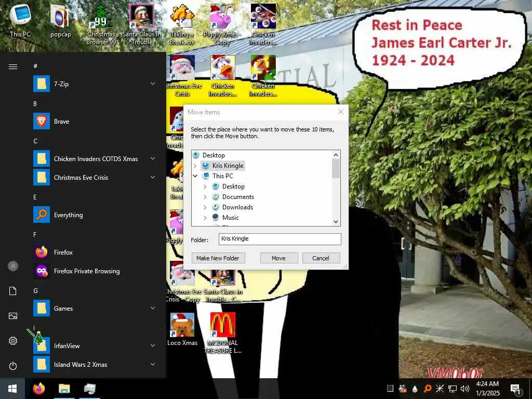Click the Make New Folder button
This screenshot has height=399, width=532.
[218, 258]
